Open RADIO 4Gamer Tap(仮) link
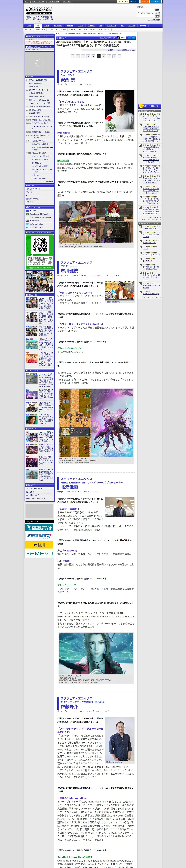This screenshot has height=868, width=186. 42,120
